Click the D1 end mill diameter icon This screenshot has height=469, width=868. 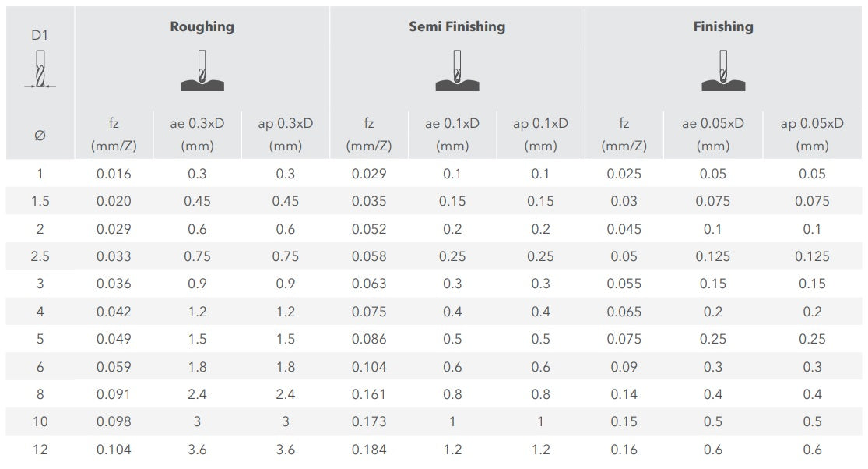[40, 69]
